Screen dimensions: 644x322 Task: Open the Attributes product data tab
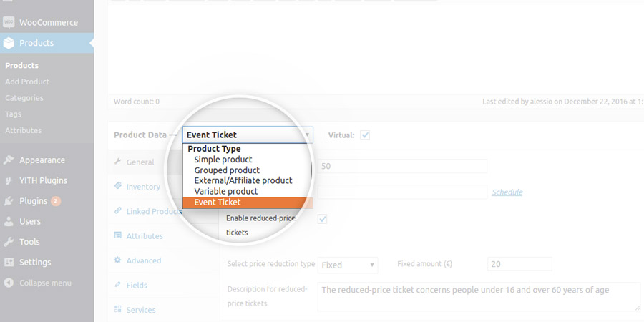click(145, 236)
